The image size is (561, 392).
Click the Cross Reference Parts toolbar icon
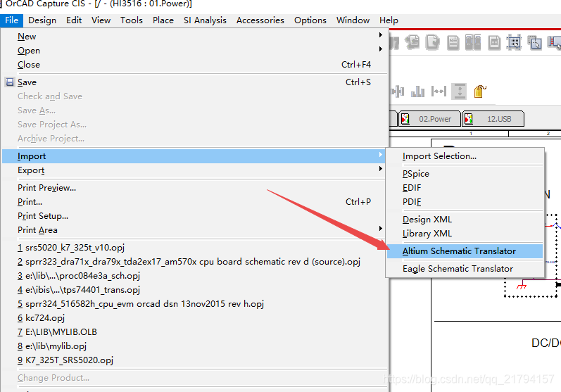[473, 42]
